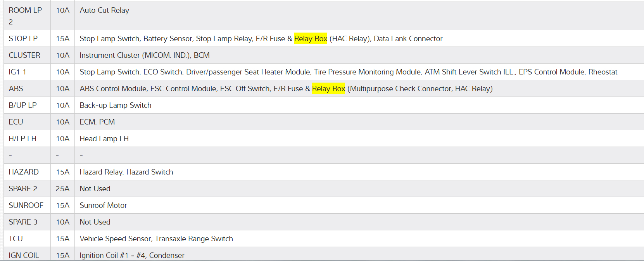Select the ECU fuse name cell
Screen dimensions: 644x261
pyautogui.click(x=16, y=122)
